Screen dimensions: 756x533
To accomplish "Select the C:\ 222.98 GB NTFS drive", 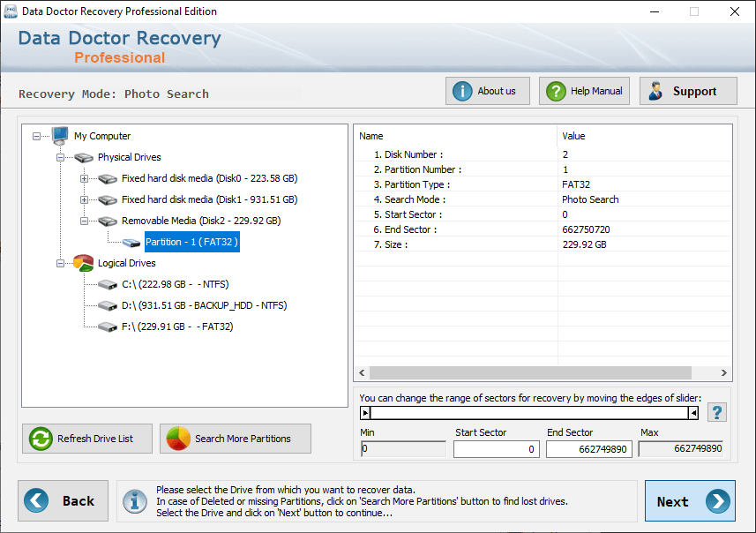I will 175,284.
